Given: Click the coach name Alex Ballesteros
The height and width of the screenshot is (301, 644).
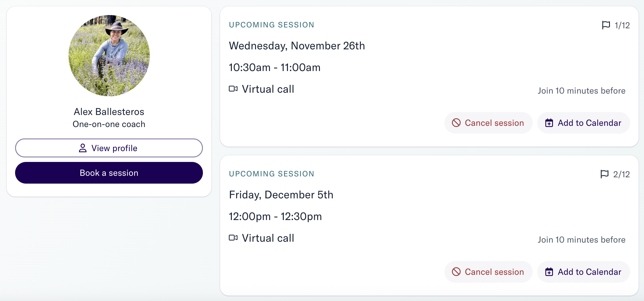Looking at the screenshot, I should (109, 112).
